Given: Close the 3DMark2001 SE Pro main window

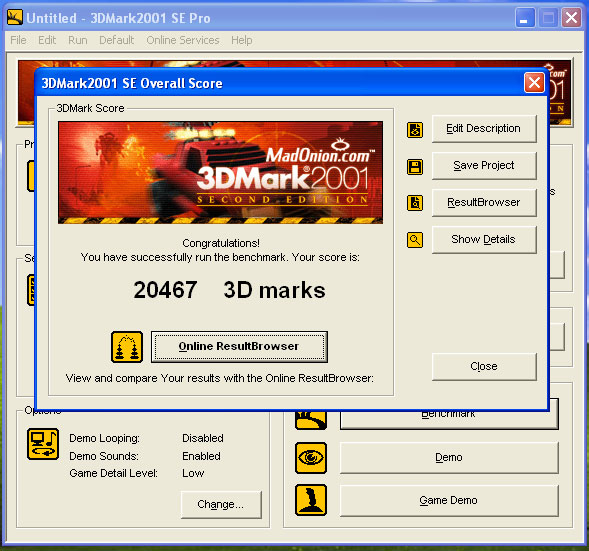Looking at the screenshot, I should [x=571, y=18].
